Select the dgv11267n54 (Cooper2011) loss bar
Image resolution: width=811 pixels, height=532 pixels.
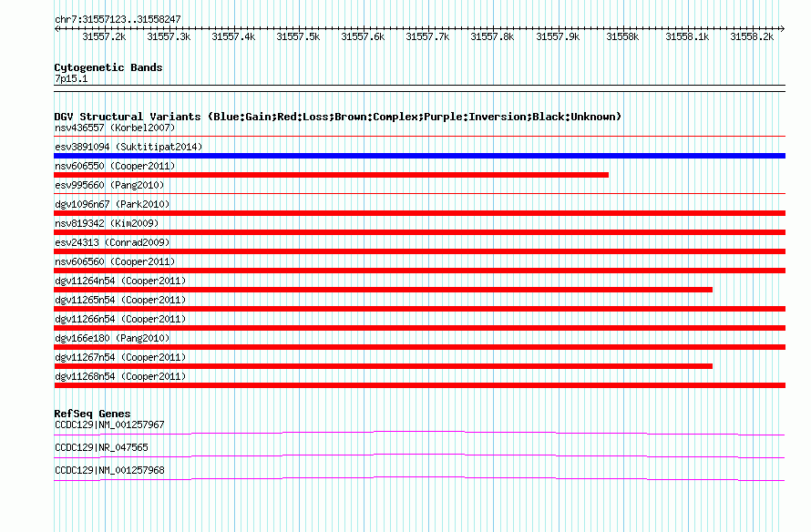[x=384, y=366]
